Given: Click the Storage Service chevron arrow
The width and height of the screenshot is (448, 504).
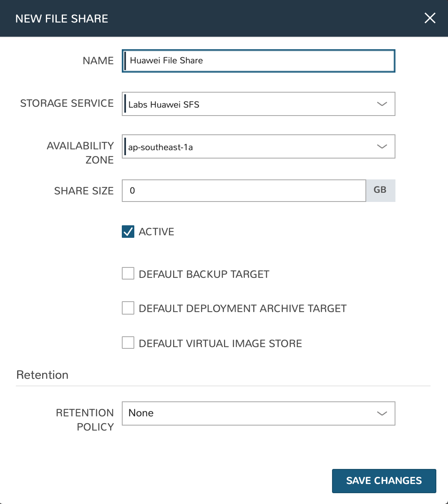Looking at the screenshot, I should tap(382, 104).
